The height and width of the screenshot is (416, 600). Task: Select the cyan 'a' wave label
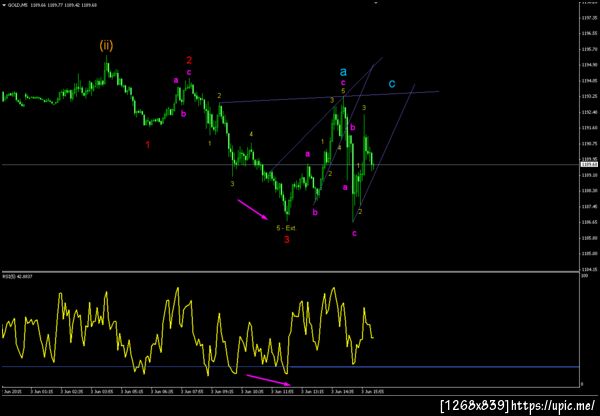(x=343, y=71)
